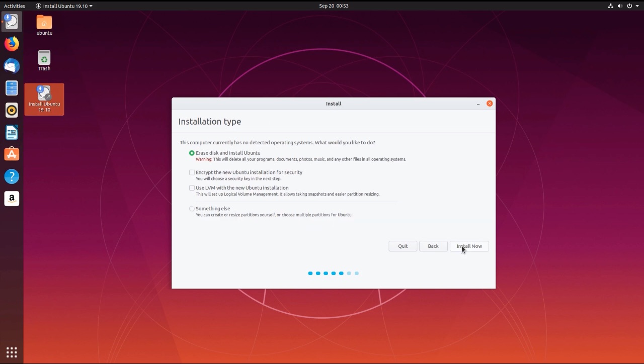
Task: Open Activities overview
Action: click(14, 6)
